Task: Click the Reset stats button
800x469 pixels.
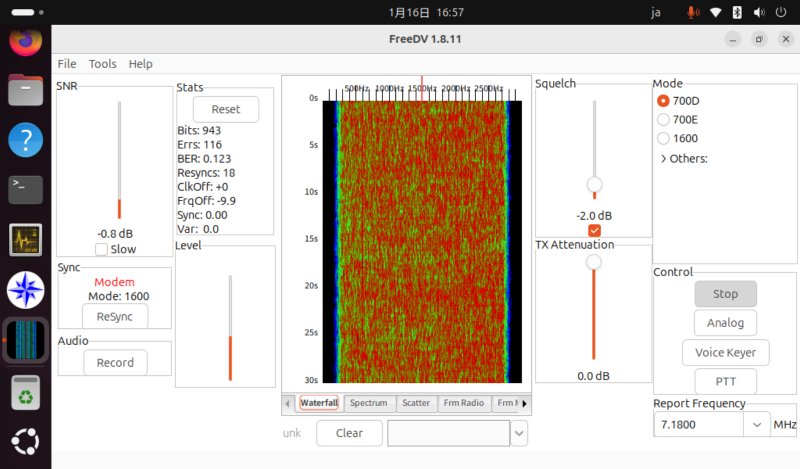Action: 225,109
